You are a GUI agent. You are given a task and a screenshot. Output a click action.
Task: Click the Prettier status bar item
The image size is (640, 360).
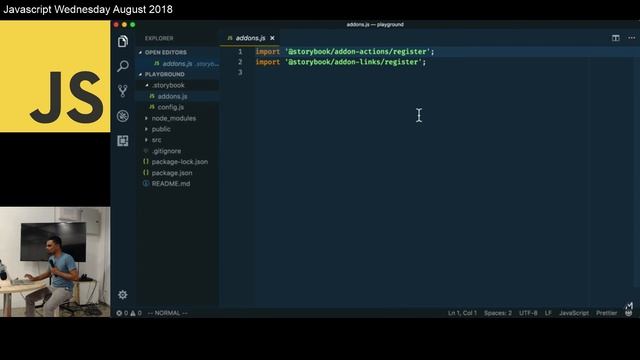click(x=607, y=313)
